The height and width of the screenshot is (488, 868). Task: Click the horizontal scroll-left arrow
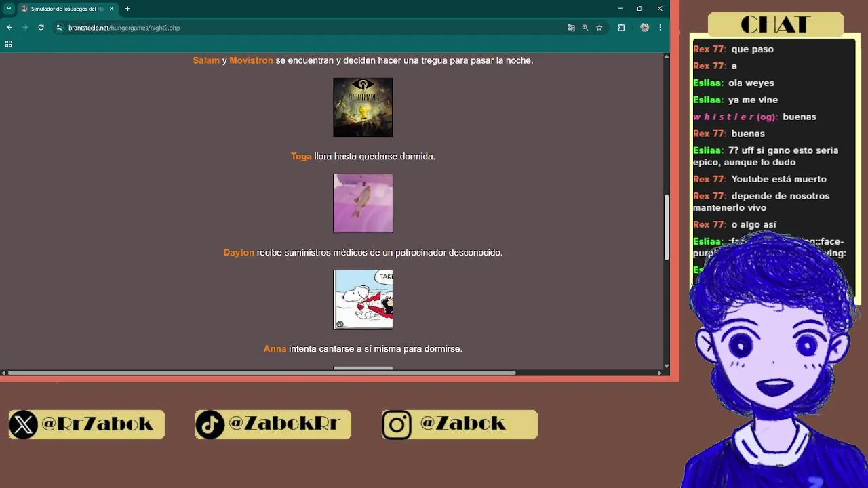[3, 373]
